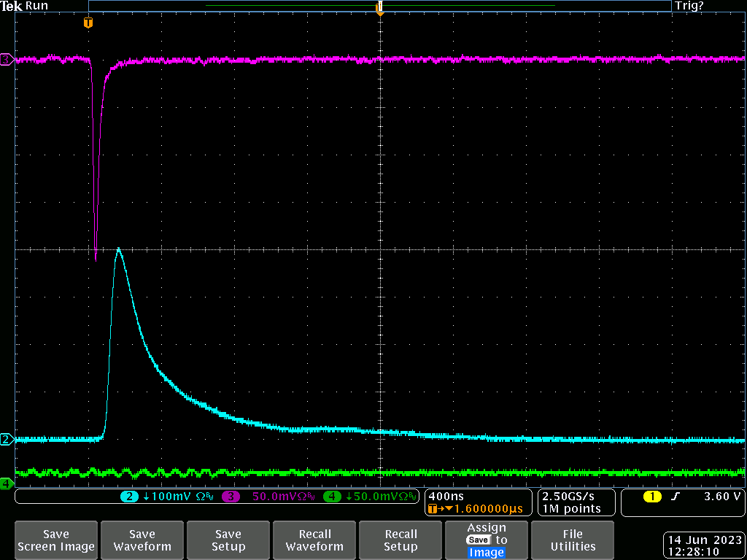Open the 3.60 V trigger level readout
Image resolution: width=747 pixels, height=560 pixels.
point(721,497)
